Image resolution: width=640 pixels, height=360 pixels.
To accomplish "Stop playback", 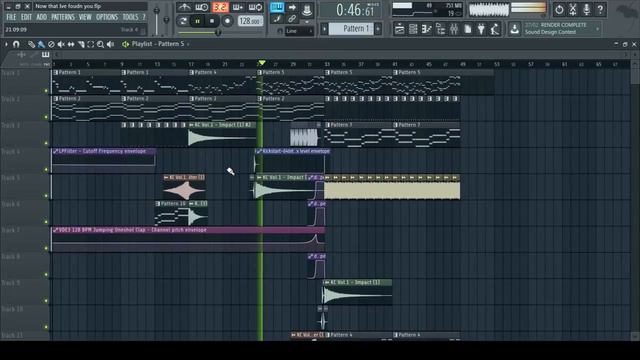I will click(212, 21).
